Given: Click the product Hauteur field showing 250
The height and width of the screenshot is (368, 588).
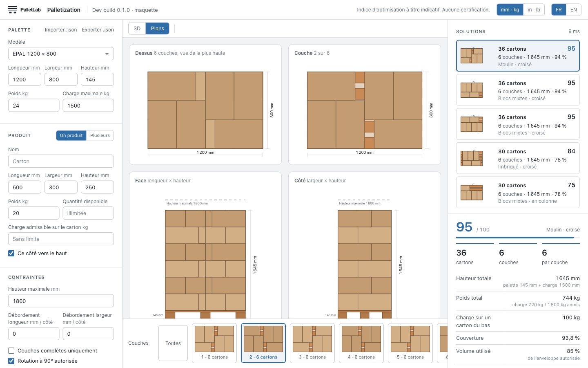Looking at the screenshot, I should pyautogui.click(x=97, y=187).
